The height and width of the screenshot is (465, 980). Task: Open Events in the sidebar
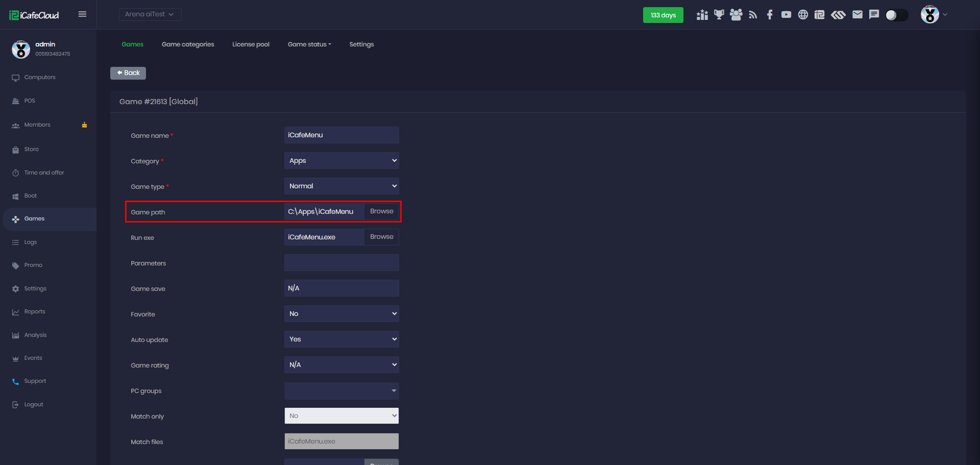[33, 358]
